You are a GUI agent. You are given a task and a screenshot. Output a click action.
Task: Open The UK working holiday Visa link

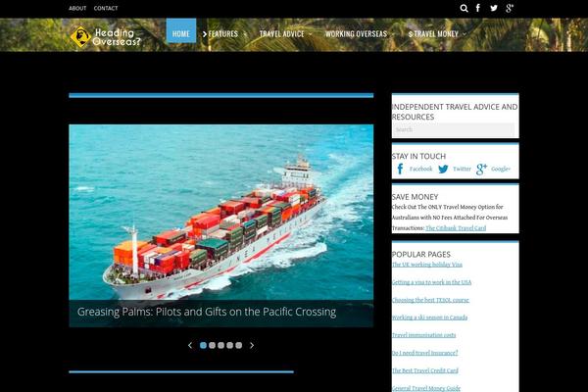tap(426, 265)
